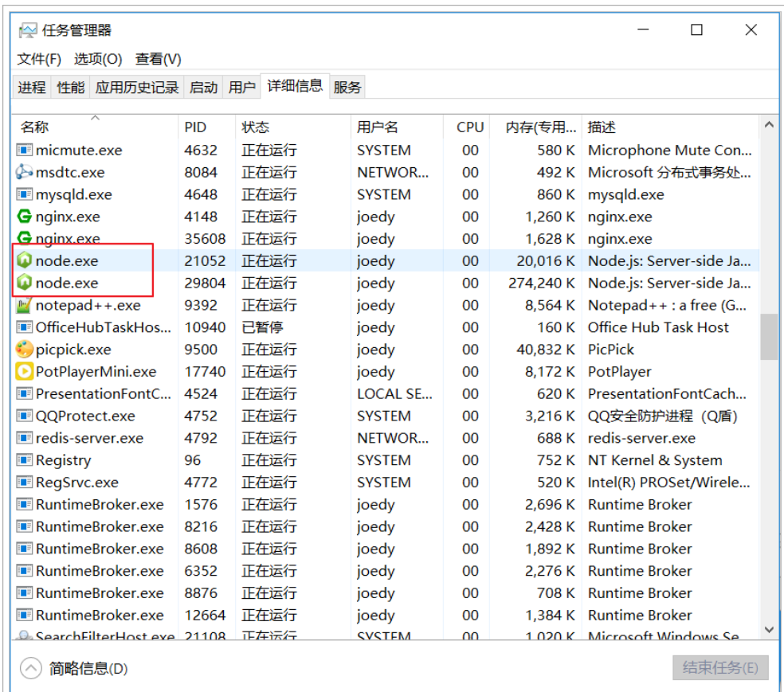Select the LOCAL SE... user name cell
Image resolution: width=784 pixels, height=692 pixels.
tap(395, 393)
